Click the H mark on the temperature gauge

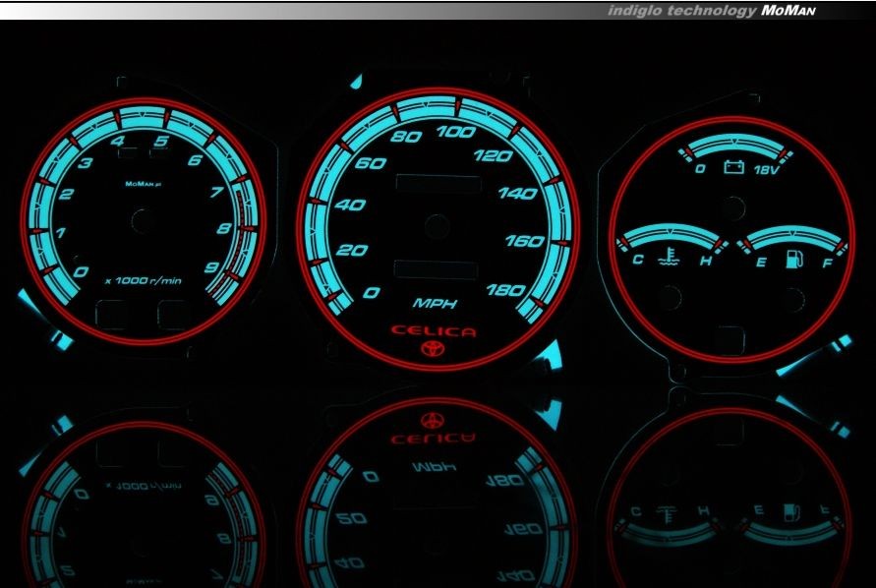705,262
